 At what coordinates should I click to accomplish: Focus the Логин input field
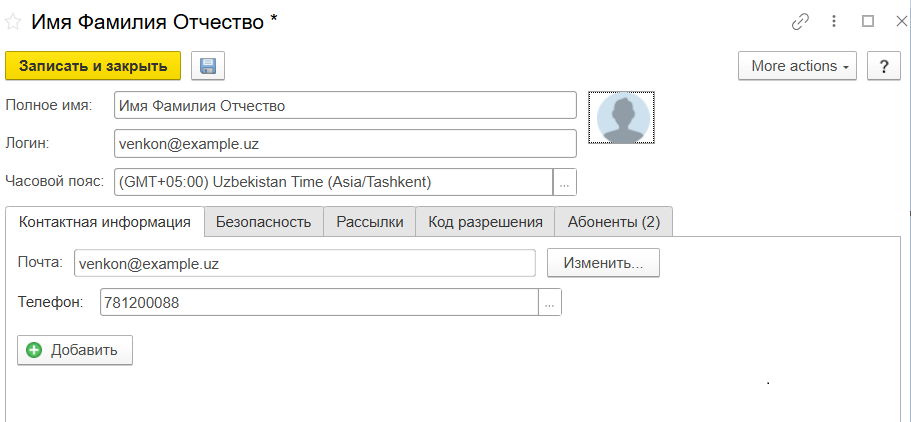click(345, 143)
